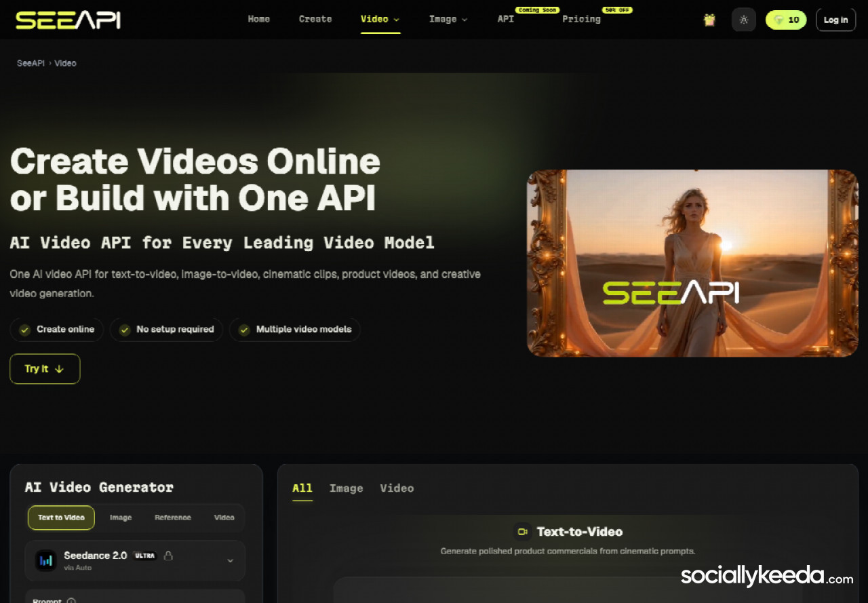Select the Text to Video mode tab
This screenshot has width=868, height=603.
click(61, 518)
